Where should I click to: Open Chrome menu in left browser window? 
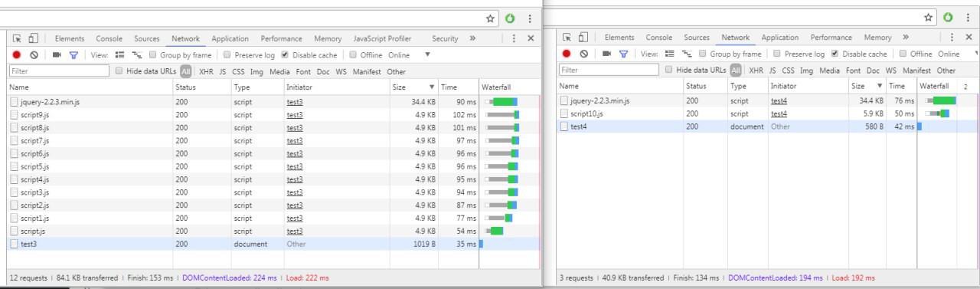(x=529, y=18)
